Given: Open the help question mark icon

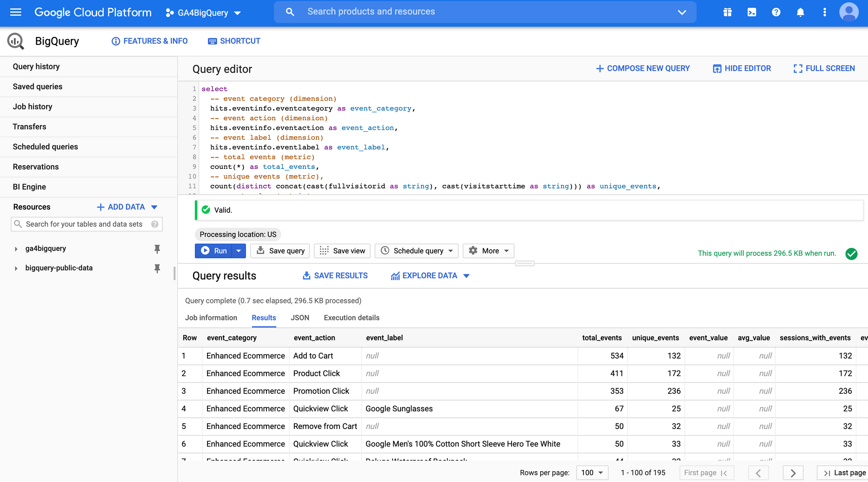Looking at the screenshot, I should click(x=776, y=12).
